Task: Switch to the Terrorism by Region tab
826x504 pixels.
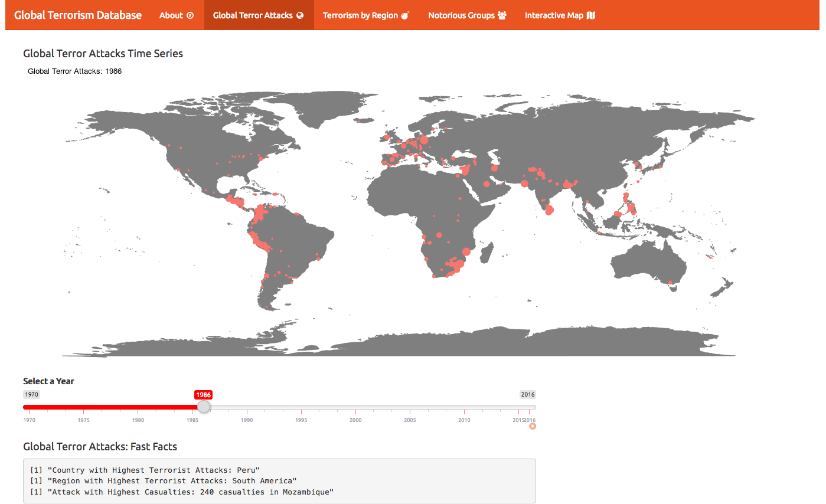Action: pos(360,15)
